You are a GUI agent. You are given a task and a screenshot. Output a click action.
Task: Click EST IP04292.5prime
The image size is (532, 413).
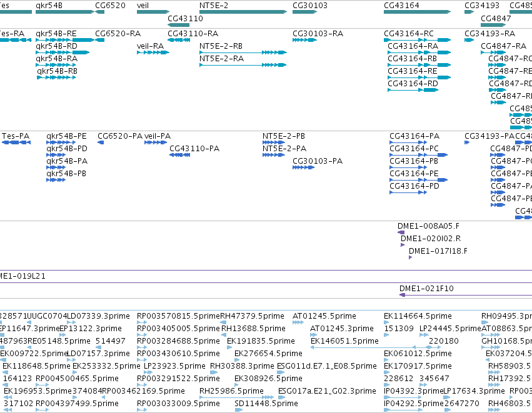click(x=403, y=411)
